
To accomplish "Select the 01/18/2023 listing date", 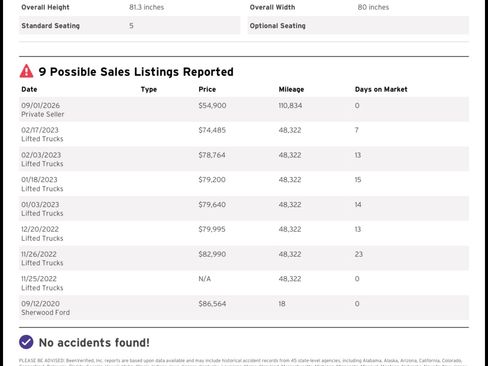I will [x=39, y=180].
